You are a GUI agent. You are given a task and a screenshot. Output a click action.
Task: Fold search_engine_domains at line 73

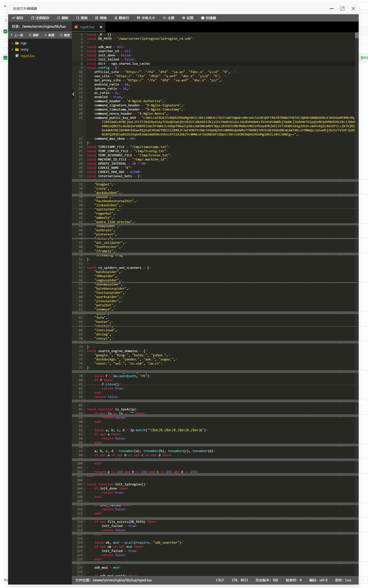(x=84, y=351)
